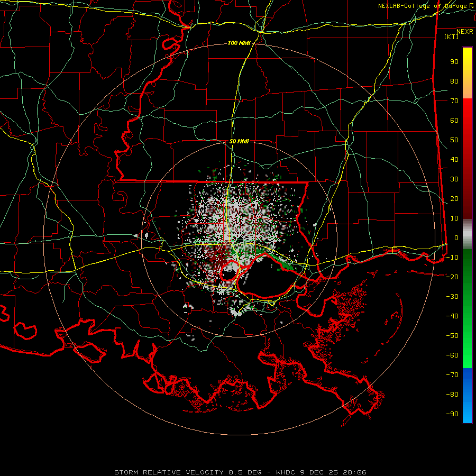Click the 50 value on velocity scale
The height and width of the screenshot is (476, 476).
(x=454, y=140)
